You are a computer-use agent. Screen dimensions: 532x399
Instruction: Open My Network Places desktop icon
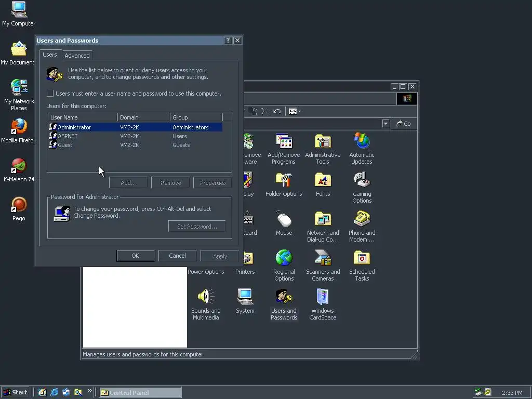coord(19,95)
